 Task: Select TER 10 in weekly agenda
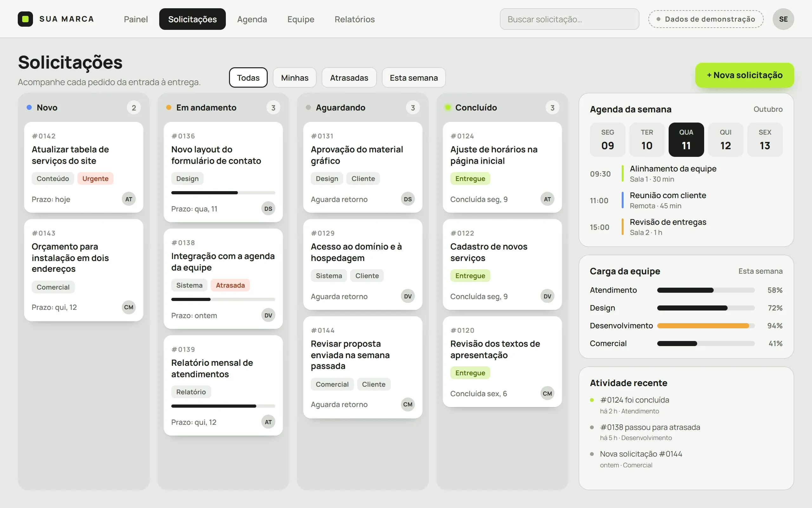(x=646, y=140)
